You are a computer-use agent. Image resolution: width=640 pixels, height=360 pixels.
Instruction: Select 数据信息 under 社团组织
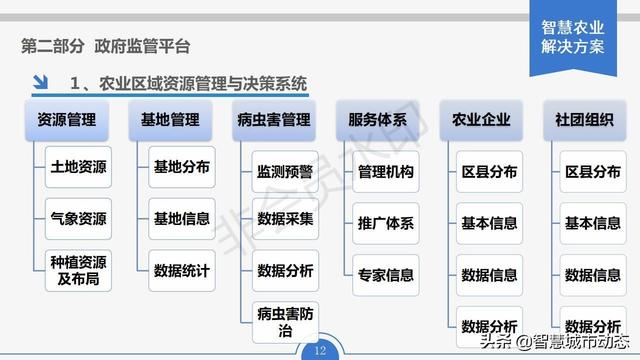click(593, 276)
